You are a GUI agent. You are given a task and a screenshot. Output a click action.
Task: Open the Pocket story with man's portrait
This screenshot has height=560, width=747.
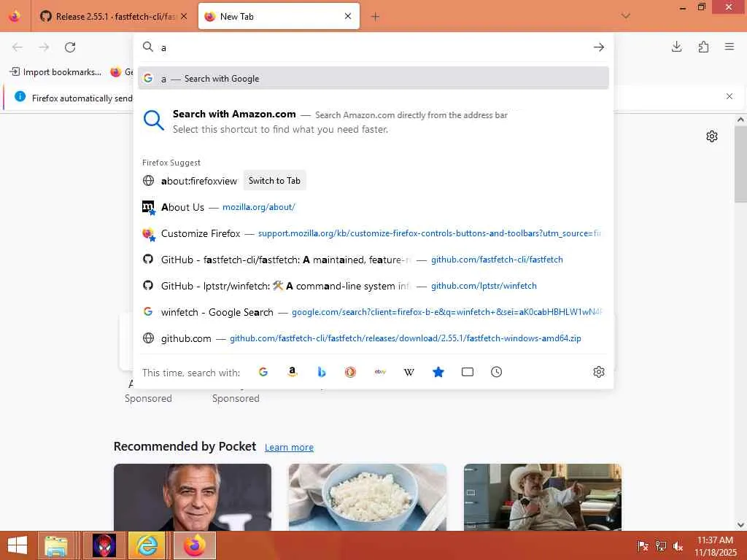click(x=193, y=497)
